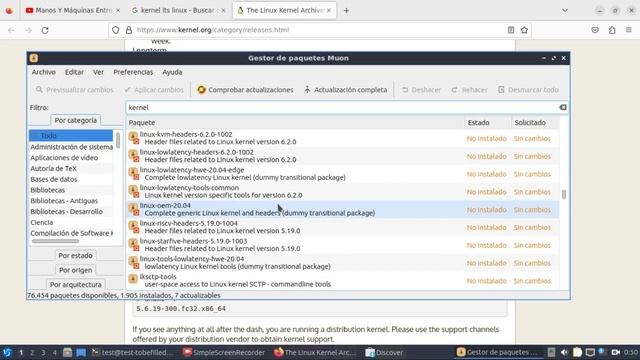Screen dimensions: 640x360
Task: Click the category list horizontal scrollbar
Action: click(x=55, y=241)
